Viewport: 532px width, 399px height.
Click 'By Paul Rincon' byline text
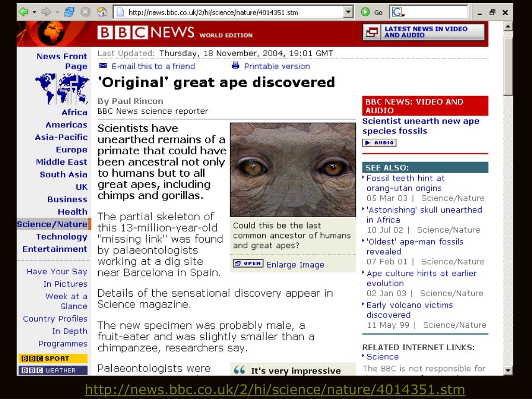click(x=130, y=101)
